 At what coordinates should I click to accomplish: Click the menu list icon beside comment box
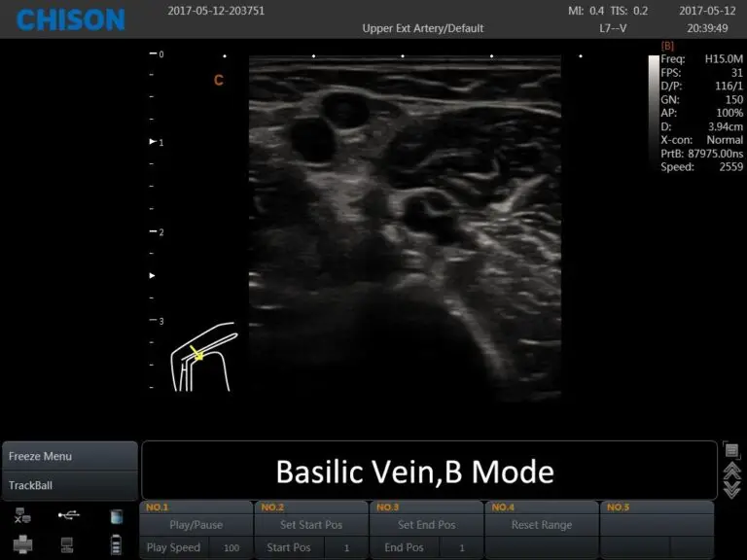coord(731,449)
